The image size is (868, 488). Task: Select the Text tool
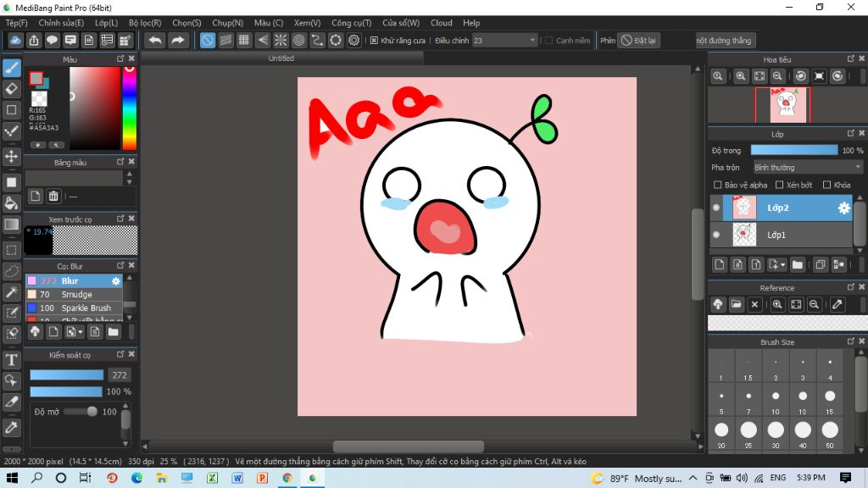pyautogui.click(x=12, y=360)
